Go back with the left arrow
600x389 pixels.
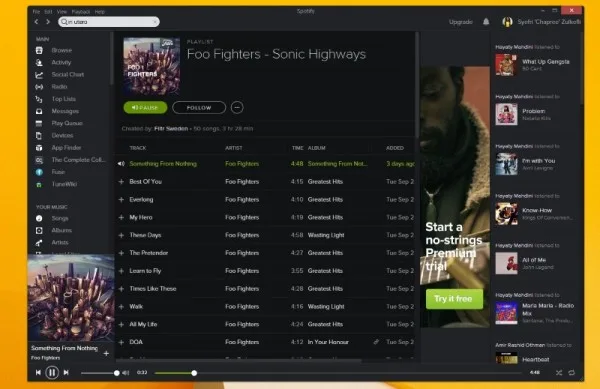pos(36,22)
